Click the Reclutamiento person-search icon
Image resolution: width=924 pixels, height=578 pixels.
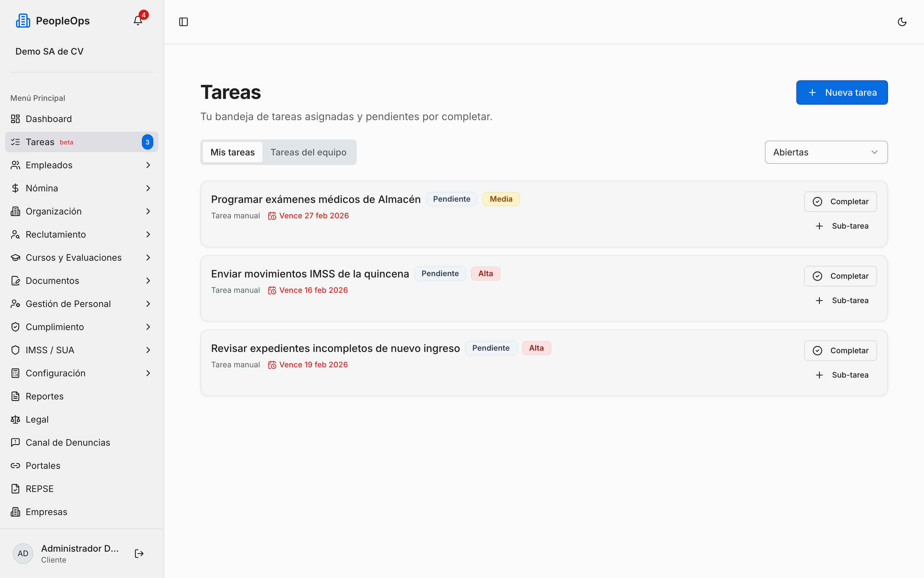tap(15, 234)
